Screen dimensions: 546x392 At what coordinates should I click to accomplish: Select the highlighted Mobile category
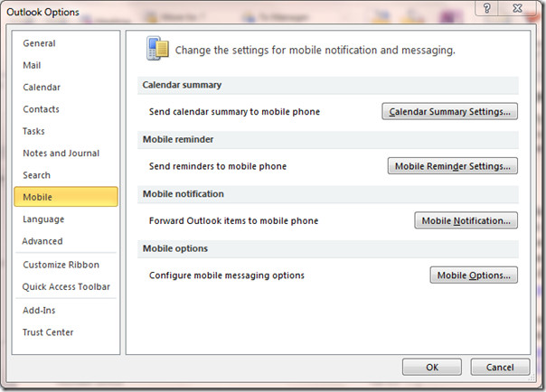click(66, 197)
